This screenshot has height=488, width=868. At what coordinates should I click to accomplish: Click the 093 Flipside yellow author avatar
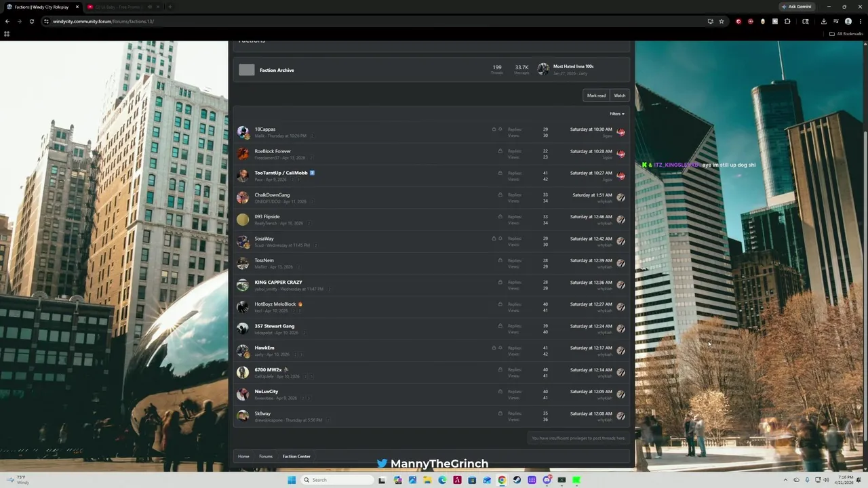[x=243, y=220]
